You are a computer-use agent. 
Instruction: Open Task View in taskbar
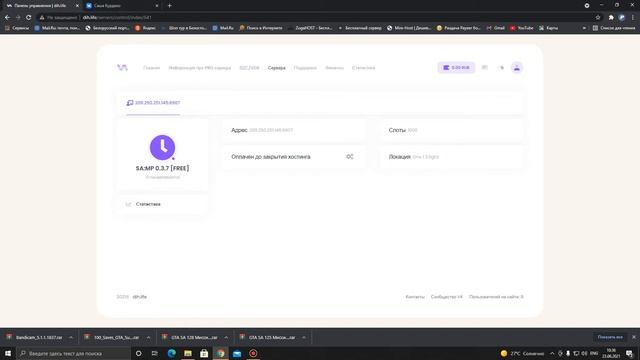click(x=155, y=353)
